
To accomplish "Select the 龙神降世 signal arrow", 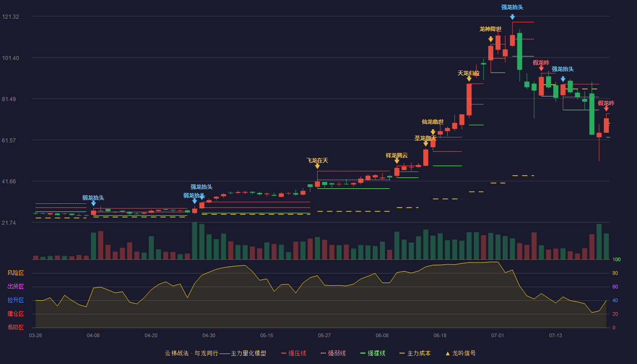I will [x=490, y=39].
